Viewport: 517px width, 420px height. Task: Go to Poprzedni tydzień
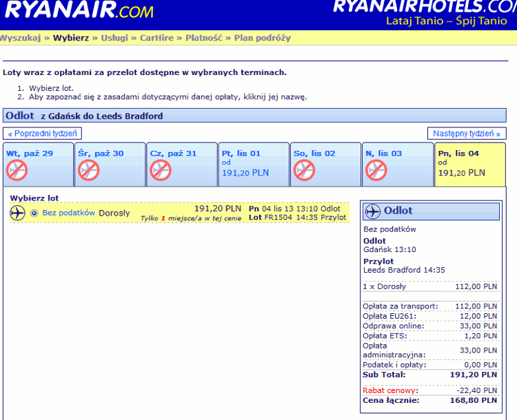42,134
